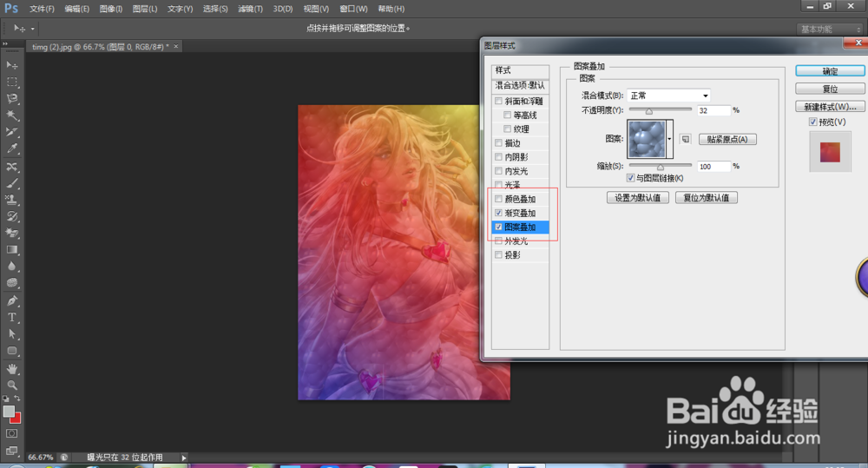This screenshot has width=868, height=468.
Task: Enable Color Overlay (颜色叠加) checkbox
Action: [x=499, y=199]
